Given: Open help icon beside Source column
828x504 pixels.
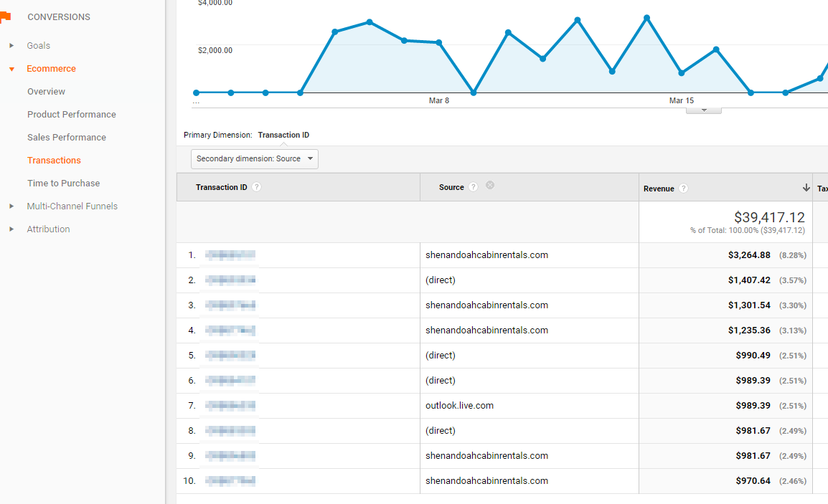Looking at the screenshot, I should coord(473,187).
